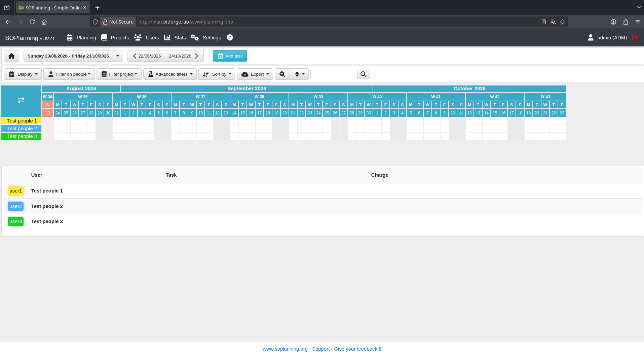644x353 pixels.
Task: Click the tracking protection shield icon
Action: [95, 22]
